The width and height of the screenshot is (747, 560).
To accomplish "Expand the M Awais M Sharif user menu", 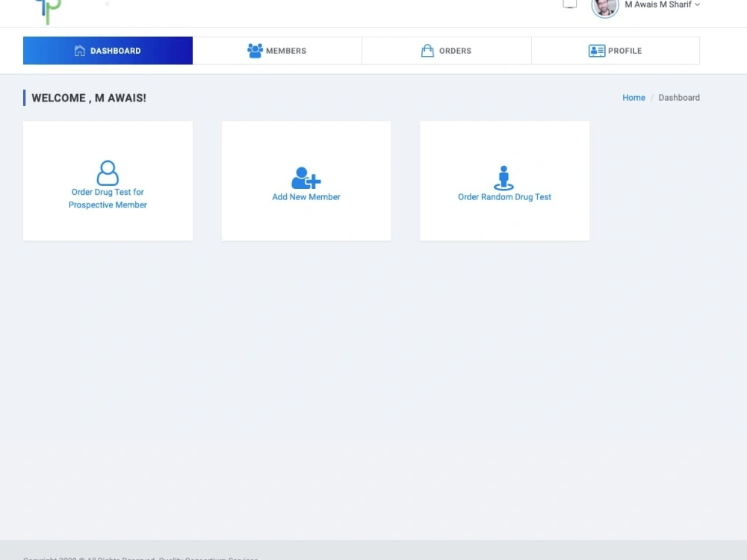I will pos(662,4).
